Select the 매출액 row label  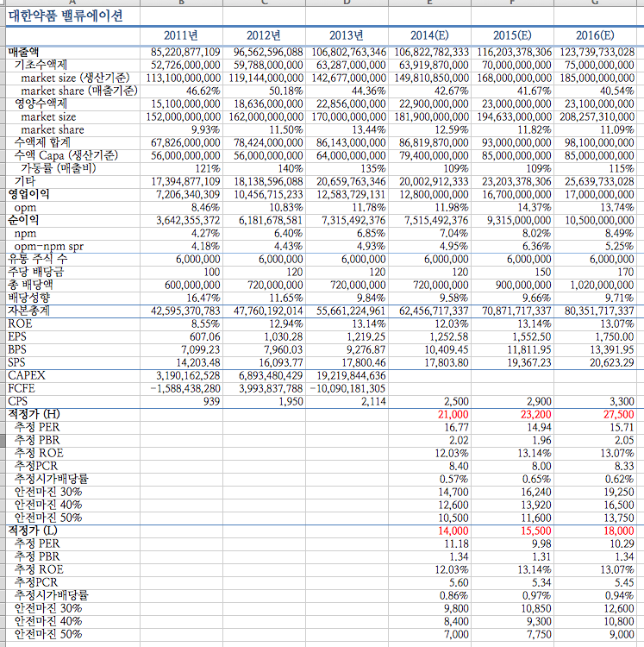23,52
